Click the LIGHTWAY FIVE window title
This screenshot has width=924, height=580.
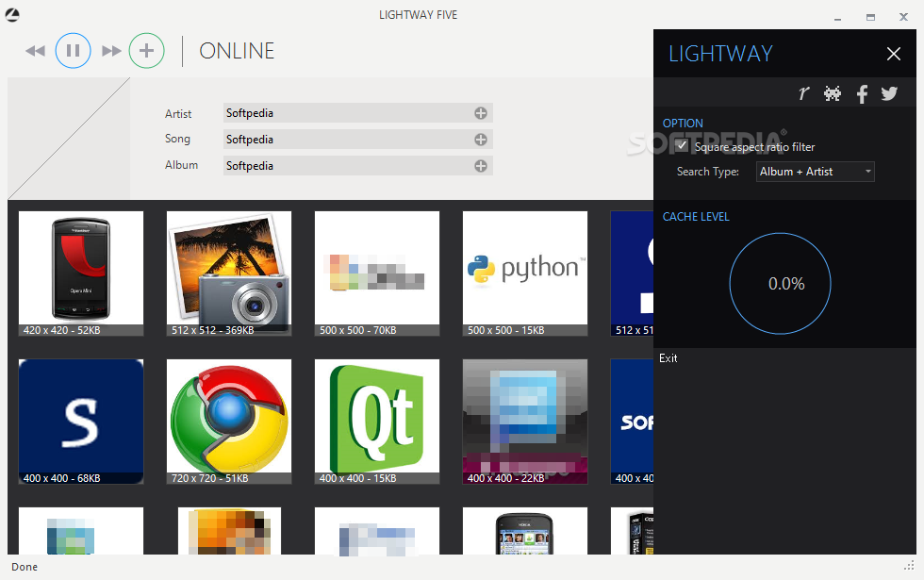point(418,15)
